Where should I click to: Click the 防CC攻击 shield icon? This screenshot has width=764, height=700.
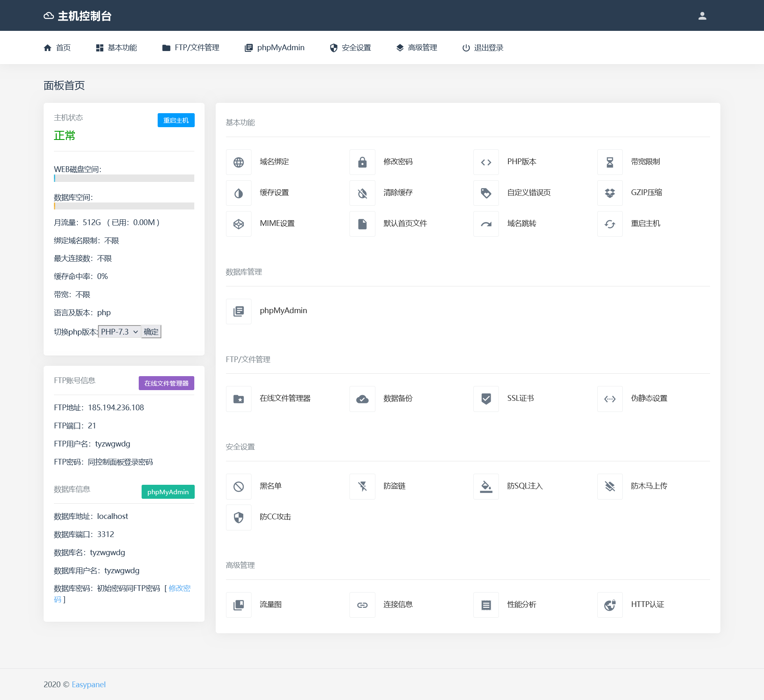pos(239,517)
